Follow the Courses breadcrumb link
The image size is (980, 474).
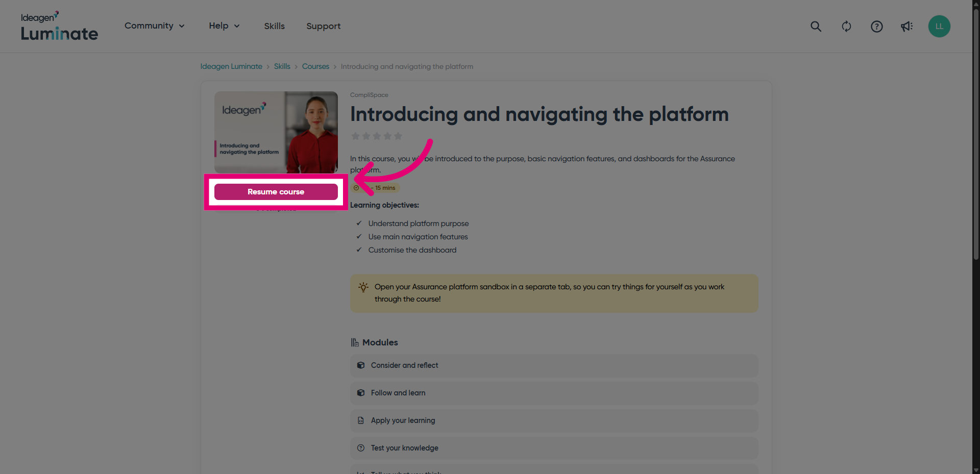click(315, 66)
